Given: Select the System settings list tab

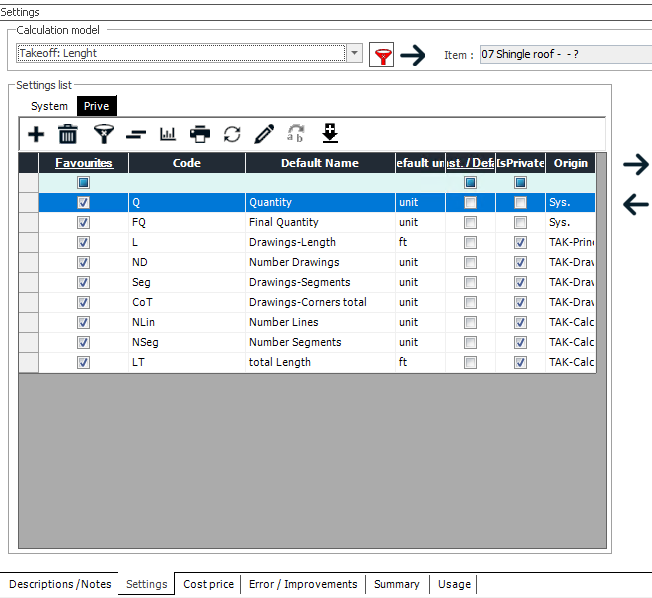Looking at the screenshot, I should point(49,106).
